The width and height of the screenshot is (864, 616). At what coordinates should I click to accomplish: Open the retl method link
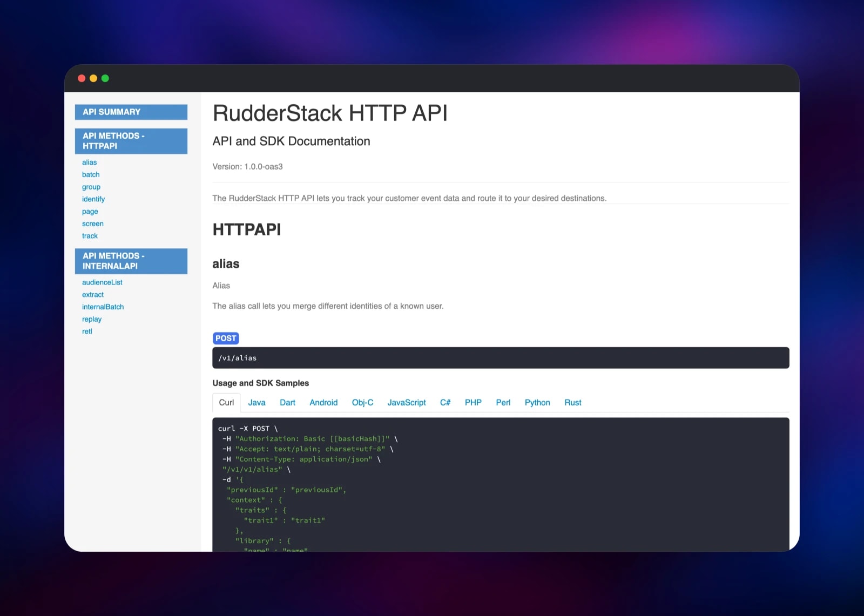[x=87, y=331]
